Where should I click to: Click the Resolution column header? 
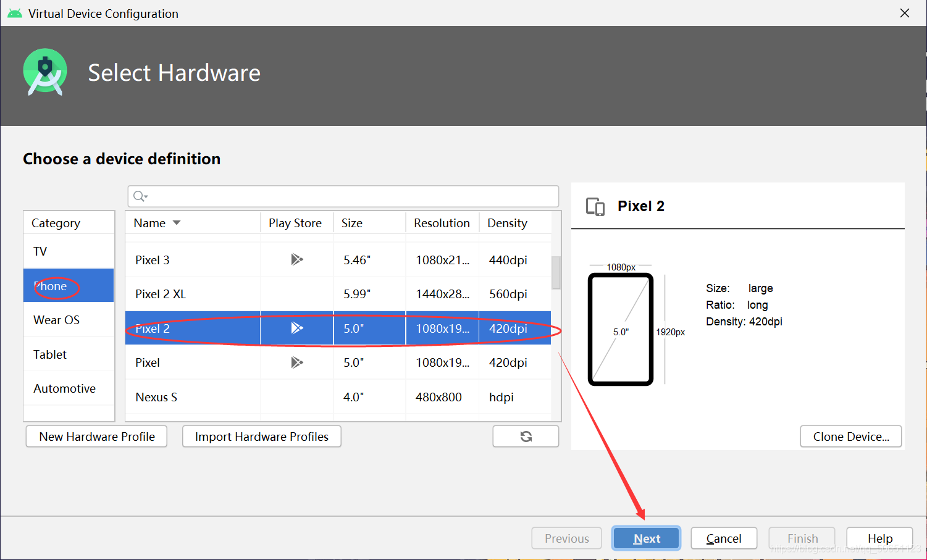(442, 223)
